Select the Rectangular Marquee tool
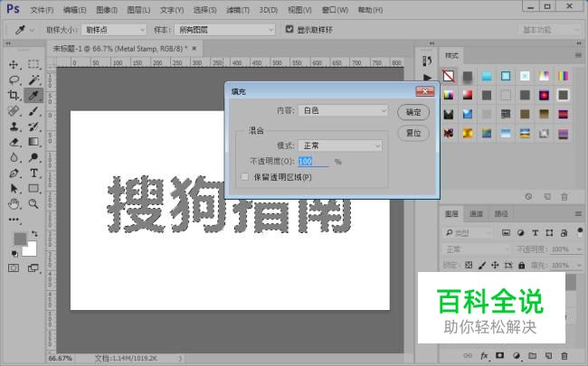Screen dimensions: 588x366 33,64
